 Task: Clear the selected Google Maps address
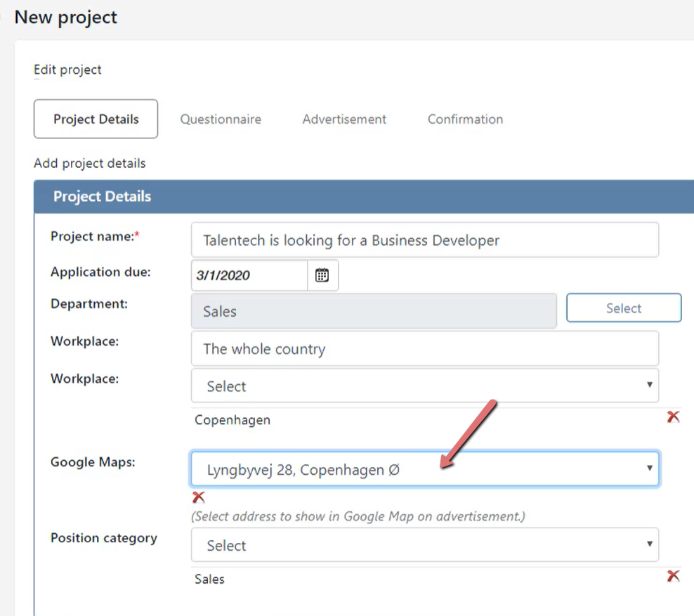pos(199,497)
